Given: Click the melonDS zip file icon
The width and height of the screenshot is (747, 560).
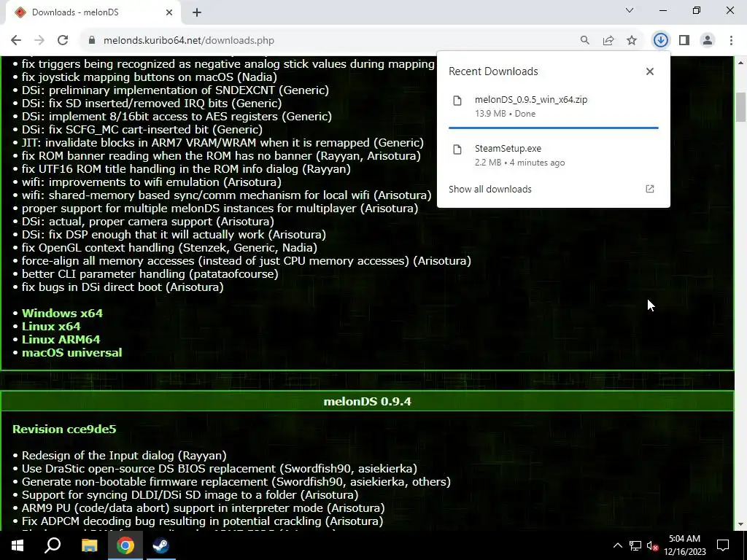Looking at the screenshot, I should pos(457,101).
